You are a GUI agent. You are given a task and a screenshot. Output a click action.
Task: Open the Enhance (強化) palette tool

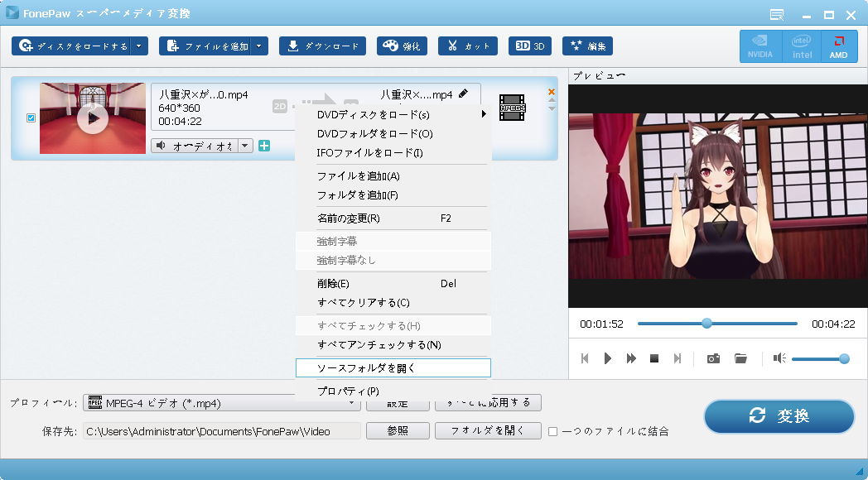(402, 46)
